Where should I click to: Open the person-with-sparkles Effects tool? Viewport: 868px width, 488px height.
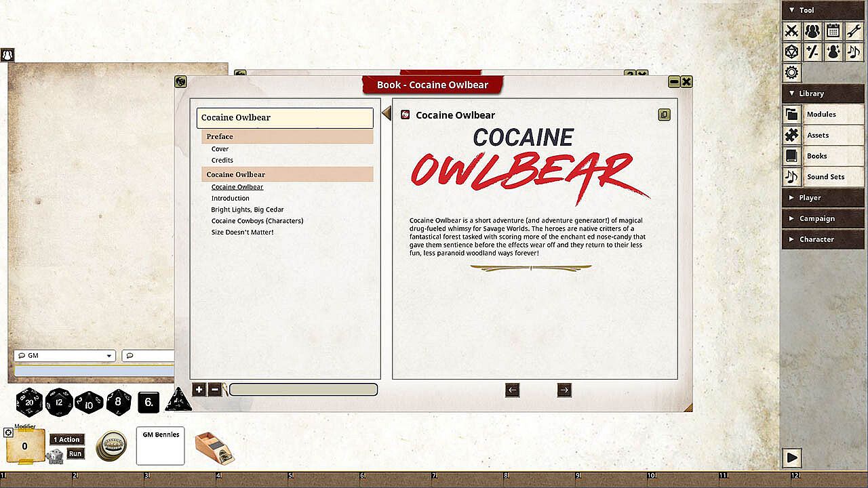833,52
